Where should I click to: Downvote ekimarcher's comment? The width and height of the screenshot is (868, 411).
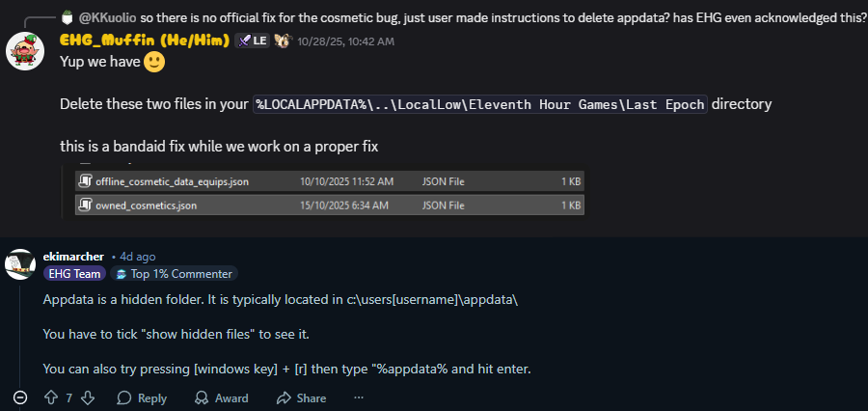(88, 397)
